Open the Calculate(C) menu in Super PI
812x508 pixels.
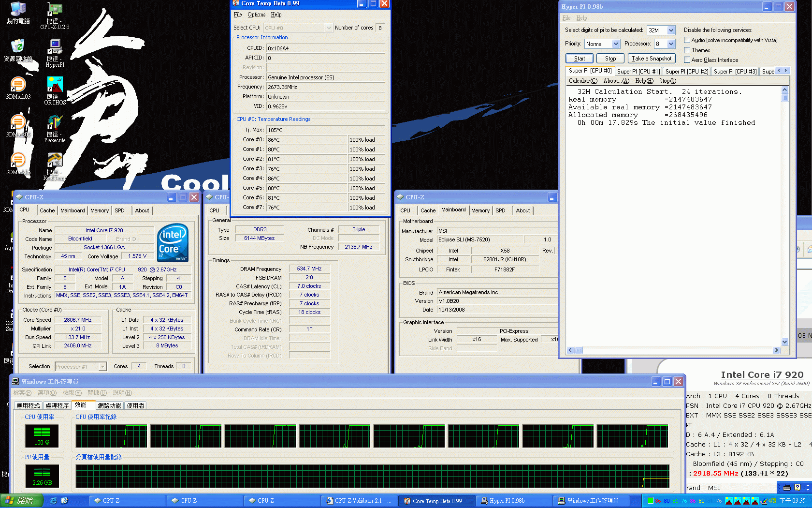pos(583,81)
